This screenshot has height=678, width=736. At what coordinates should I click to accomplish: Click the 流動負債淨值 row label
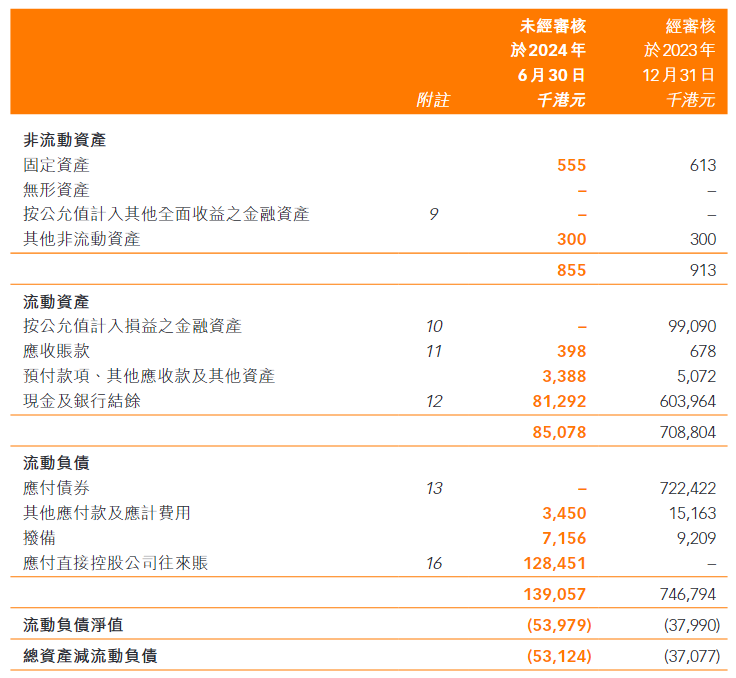[73, 625]
